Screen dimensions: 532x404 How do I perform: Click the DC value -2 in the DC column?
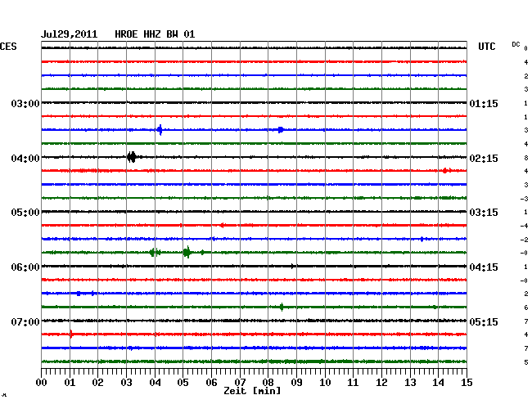[524, 240]
